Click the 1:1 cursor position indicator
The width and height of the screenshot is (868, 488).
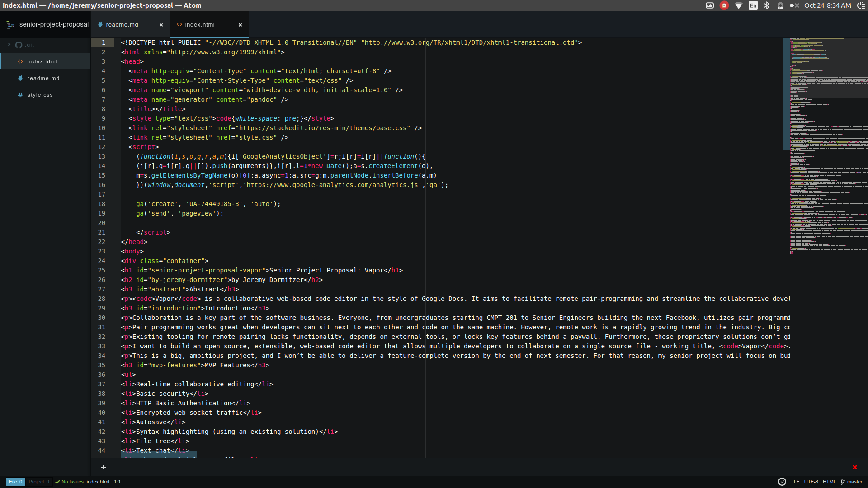coord(117,482)
